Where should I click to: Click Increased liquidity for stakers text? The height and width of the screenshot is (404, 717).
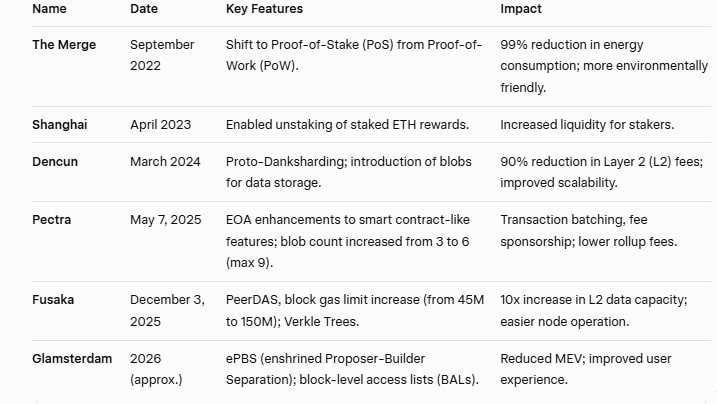588,124
